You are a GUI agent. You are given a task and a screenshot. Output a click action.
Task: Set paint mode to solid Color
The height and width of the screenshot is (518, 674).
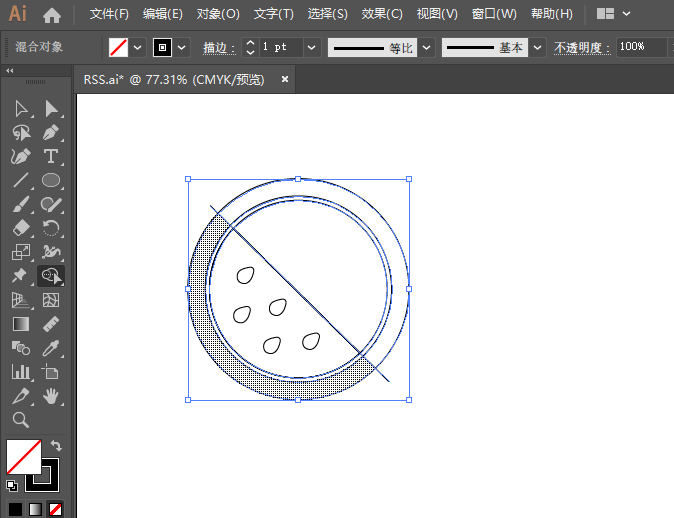pos(15,509)
